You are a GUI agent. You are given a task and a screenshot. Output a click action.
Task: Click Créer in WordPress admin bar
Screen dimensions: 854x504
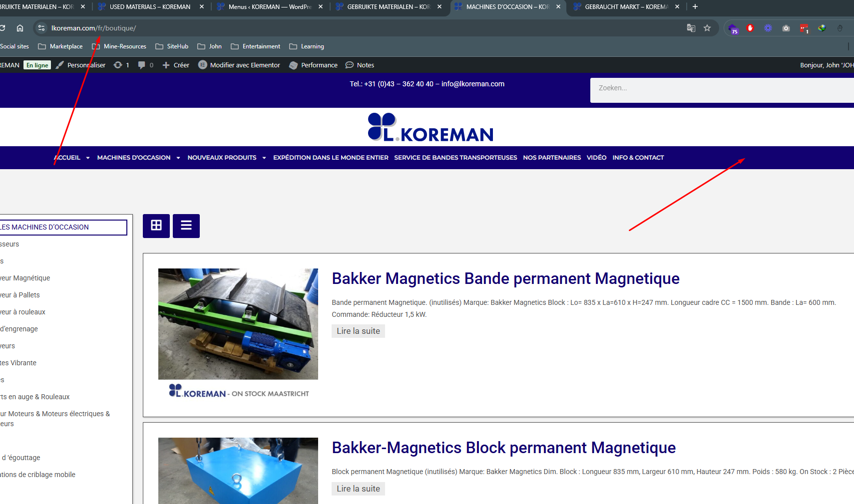[x=176, y=65]
